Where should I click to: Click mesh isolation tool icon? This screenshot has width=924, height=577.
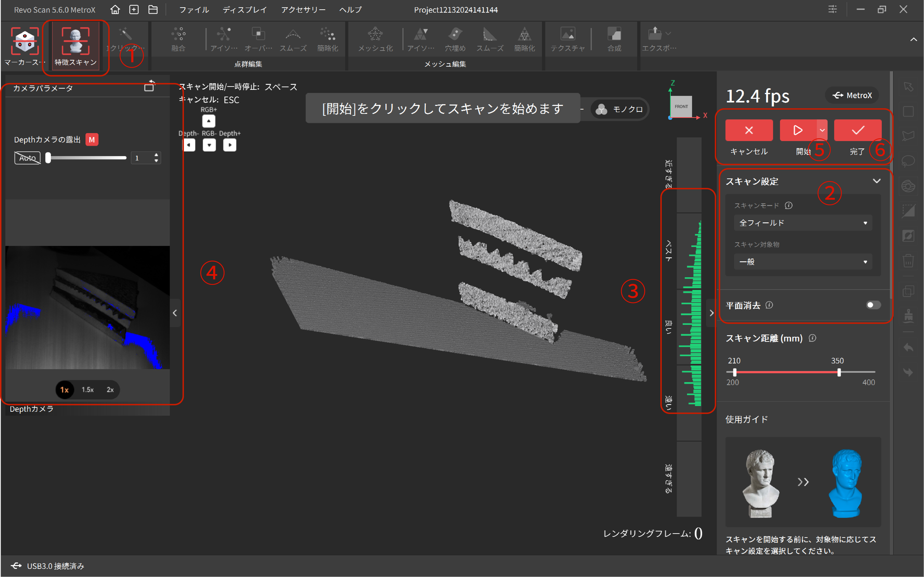(421, 34)
